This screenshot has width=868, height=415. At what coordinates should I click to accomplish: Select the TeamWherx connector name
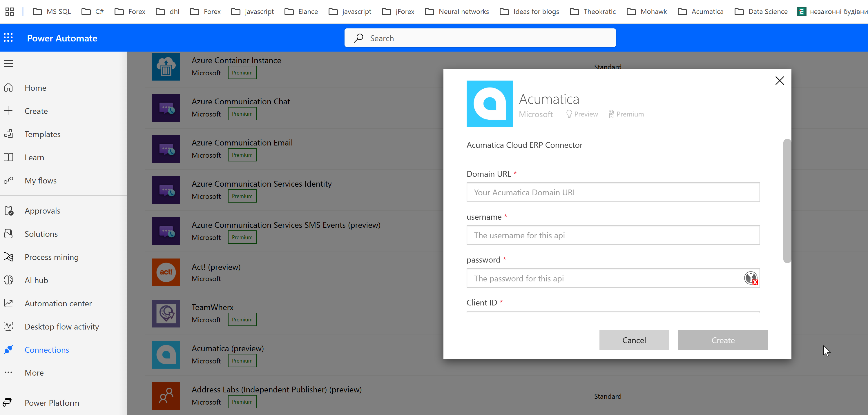coord(213,307)
